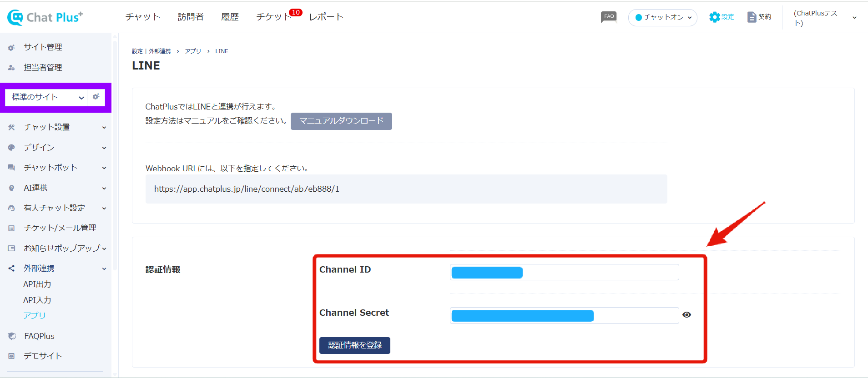Click the ticket notification badge 10
Viewport: 868px width, 378px height.
(x=296, y=12)
